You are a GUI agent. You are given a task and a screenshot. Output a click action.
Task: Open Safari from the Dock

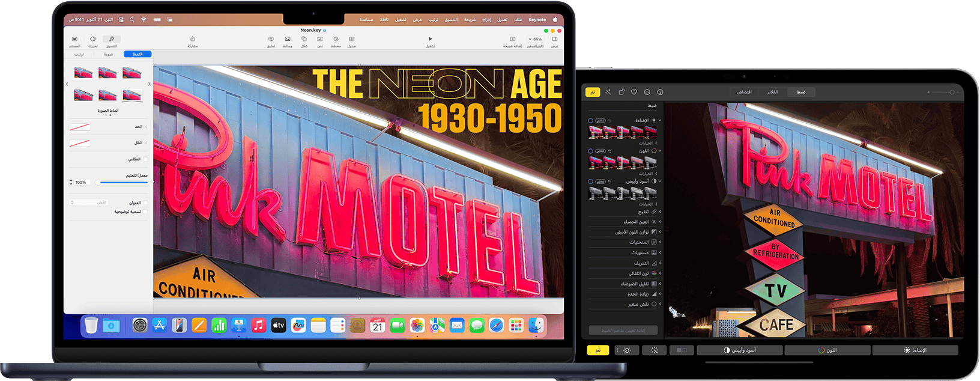(x=496, y=326)
